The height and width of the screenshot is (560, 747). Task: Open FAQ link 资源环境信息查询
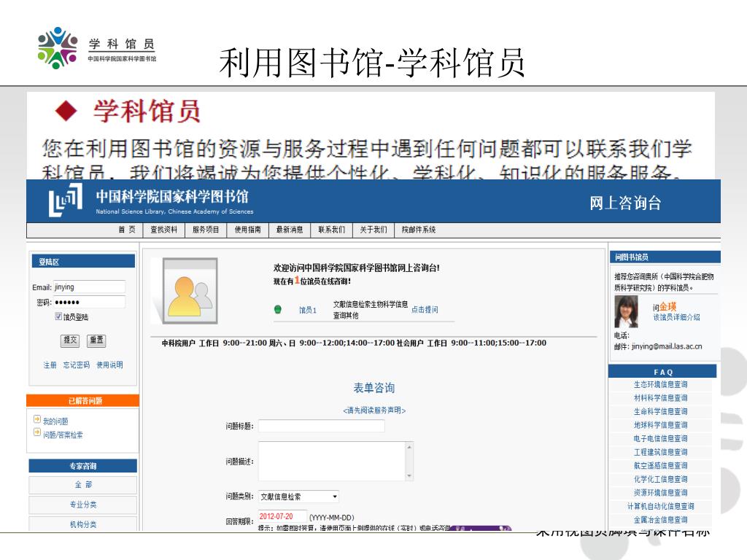[x=660, y=492]
